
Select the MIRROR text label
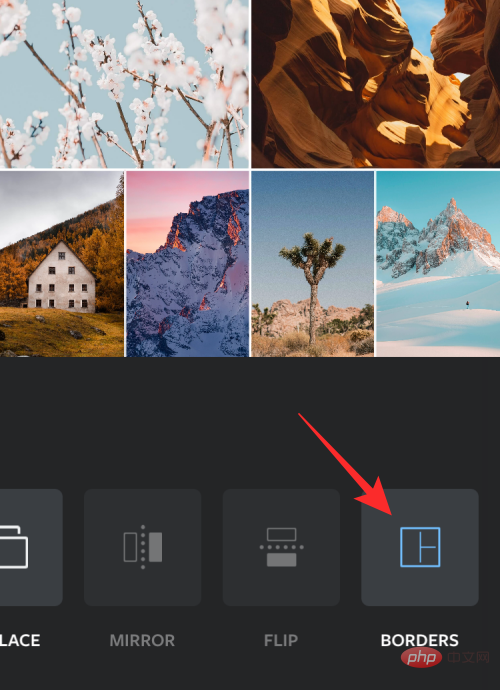coord(142,640)
